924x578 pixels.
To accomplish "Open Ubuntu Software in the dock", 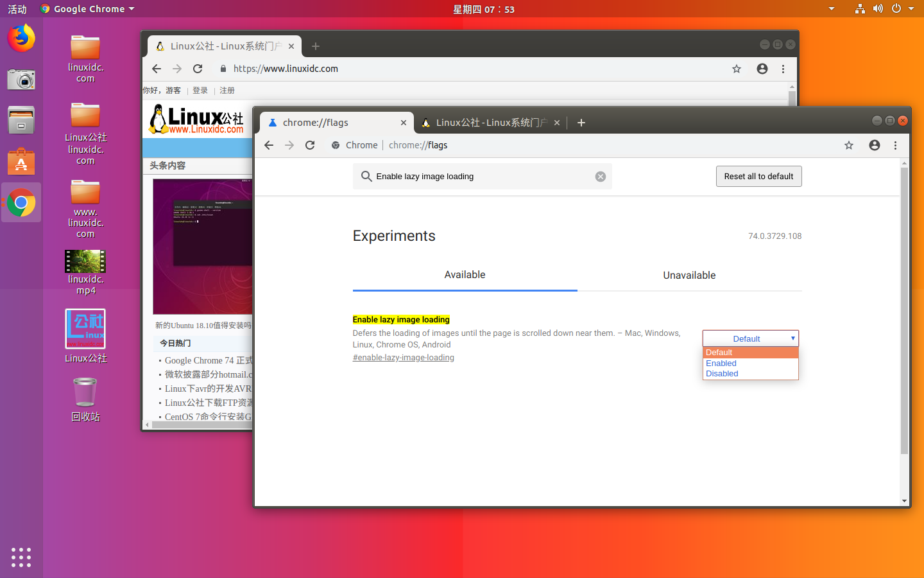I will (x=21, y=162).
